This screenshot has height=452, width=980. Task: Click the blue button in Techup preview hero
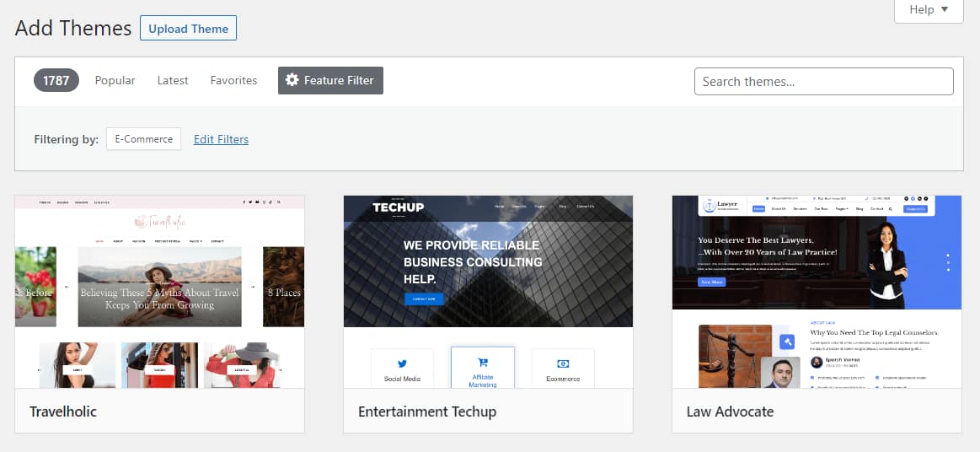[424, 299]
